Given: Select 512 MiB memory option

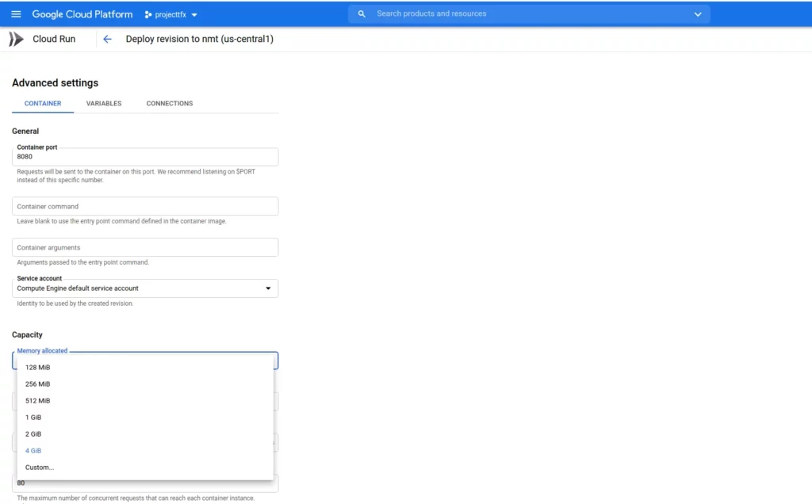Looking at the screenshot, I should (x=145, y=400).
